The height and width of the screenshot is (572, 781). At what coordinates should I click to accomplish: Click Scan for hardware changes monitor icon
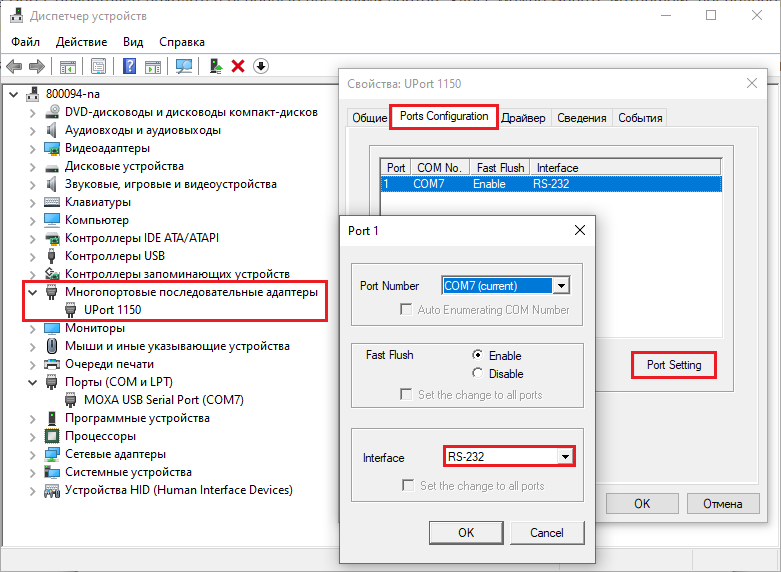click(x=184, y=66)
